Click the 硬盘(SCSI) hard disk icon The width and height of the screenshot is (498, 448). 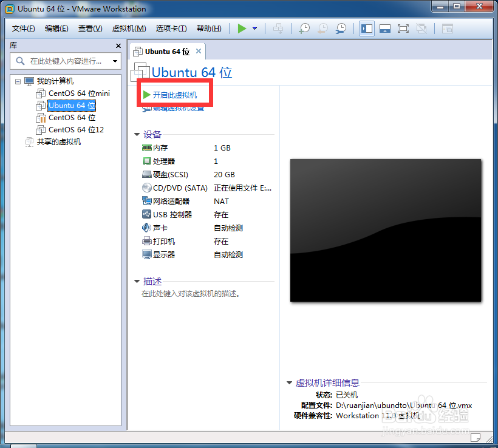pyautogui.click(x=147, y=174)
